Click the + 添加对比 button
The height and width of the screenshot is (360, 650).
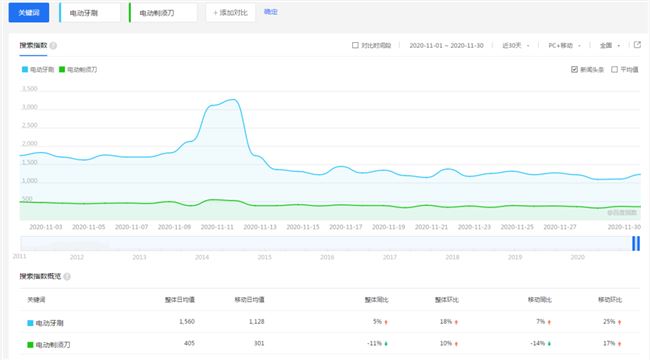tap(230, 13)
